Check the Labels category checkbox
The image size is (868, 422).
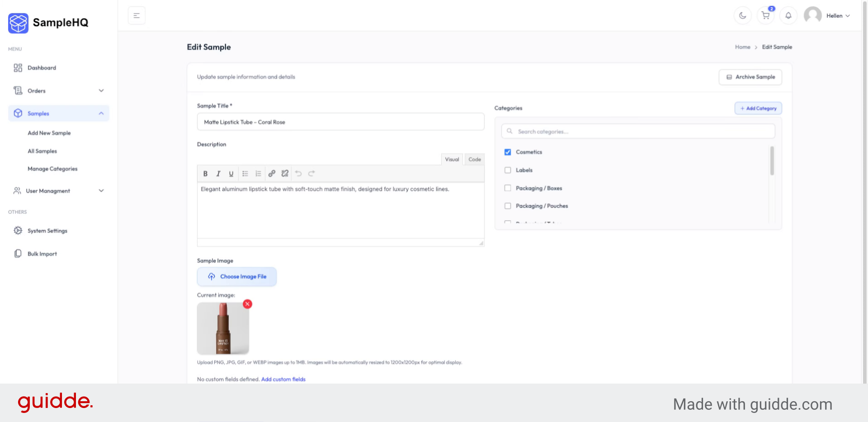pos(507,170)
